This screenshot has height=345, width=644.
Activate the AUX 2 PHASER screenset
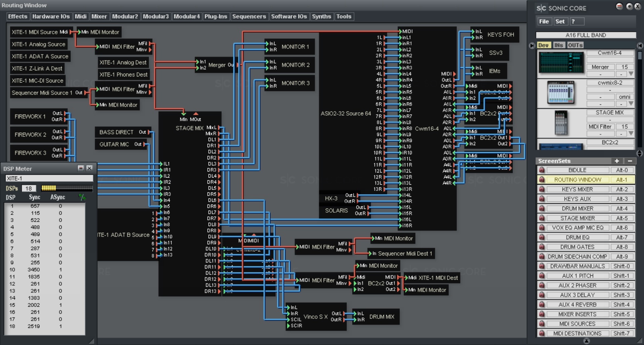[x=577, y=285]
